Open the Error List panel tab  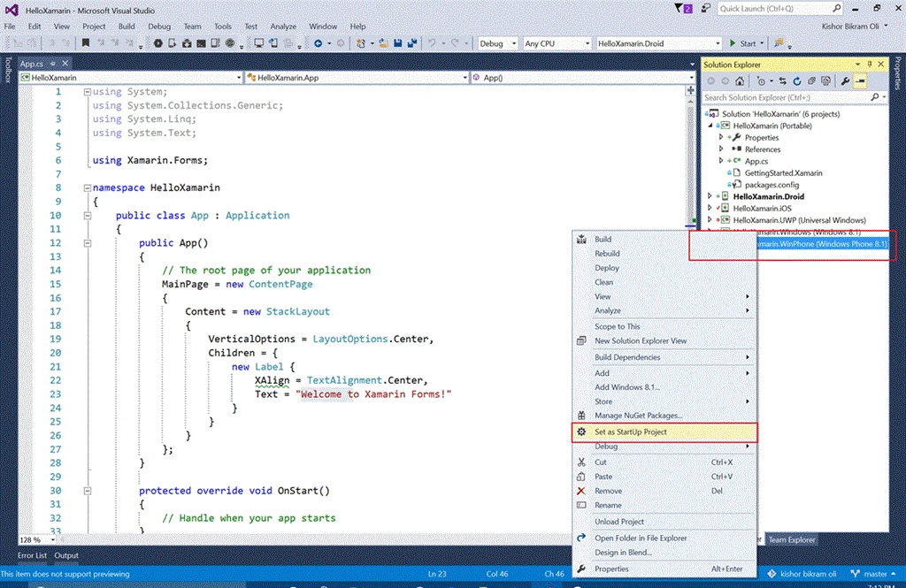pyautogui.click(x=32, y=555)
